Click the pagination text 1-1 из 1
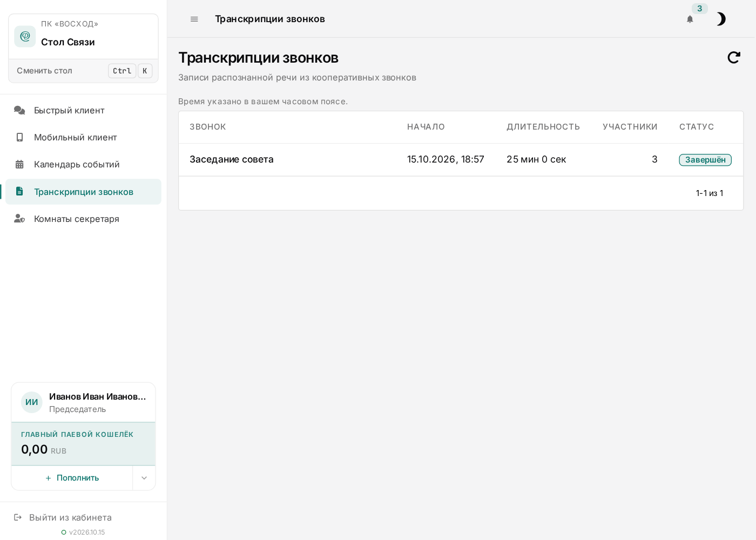Screen dimensions: 756x540 [x=710, y=193]
